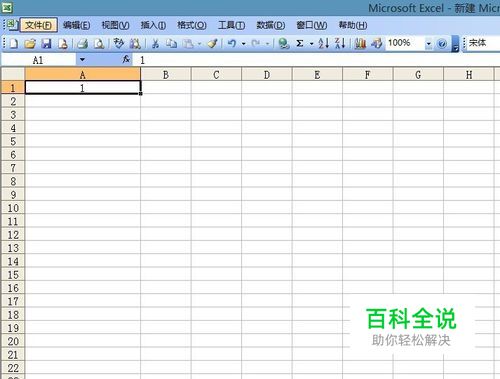This screenshot has width=500, height=379.
Task: Expand the Redo history dropdown arrow
Action: coord(267,44)
